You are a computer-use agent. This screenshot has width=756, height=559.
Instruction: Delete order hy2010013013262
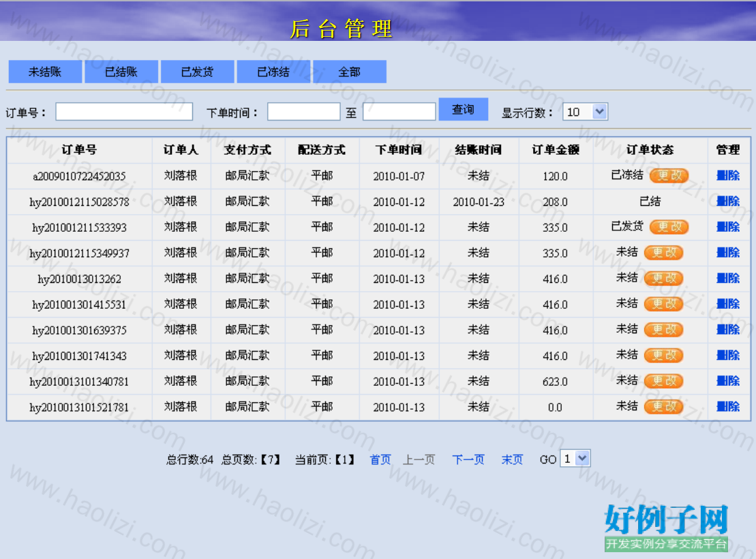(728, 278)
